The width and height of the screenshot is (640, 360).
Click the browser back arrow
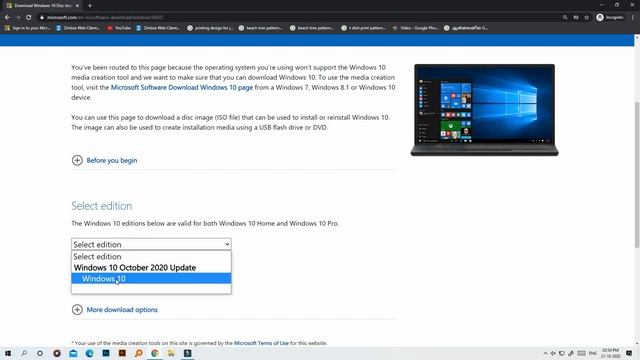(x=7, y=18)
